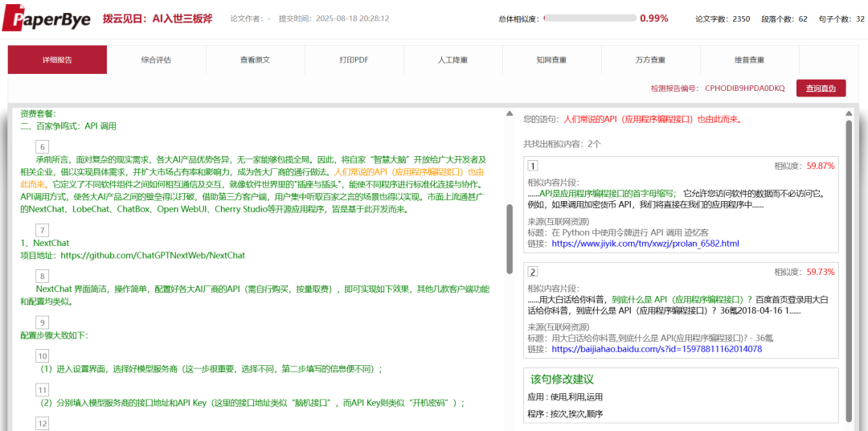Click the overall similarity progress bar
Viewport: 868px width, 431px height.
[589, 18]
